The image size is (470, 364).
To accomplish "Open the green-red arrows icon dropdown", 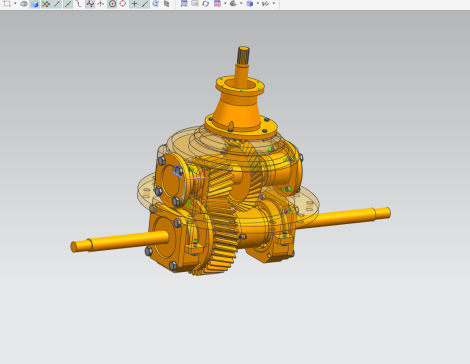I will pos(274,4).
